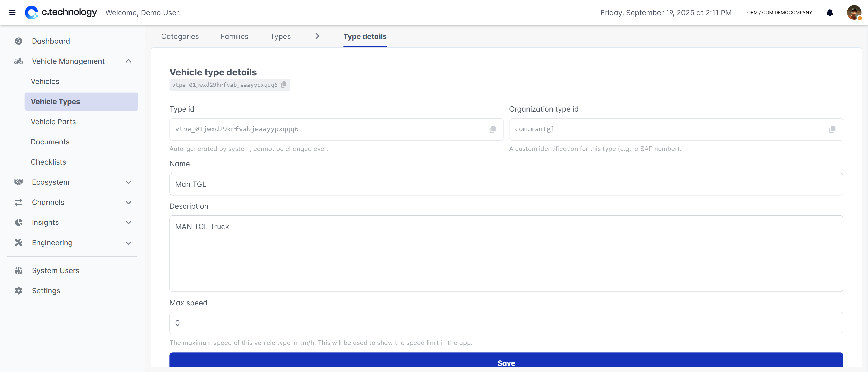Click the hamburger menu icon
The width and height of the screenshot is (868, 372).
pyautogui.click(x=12, y=12)
